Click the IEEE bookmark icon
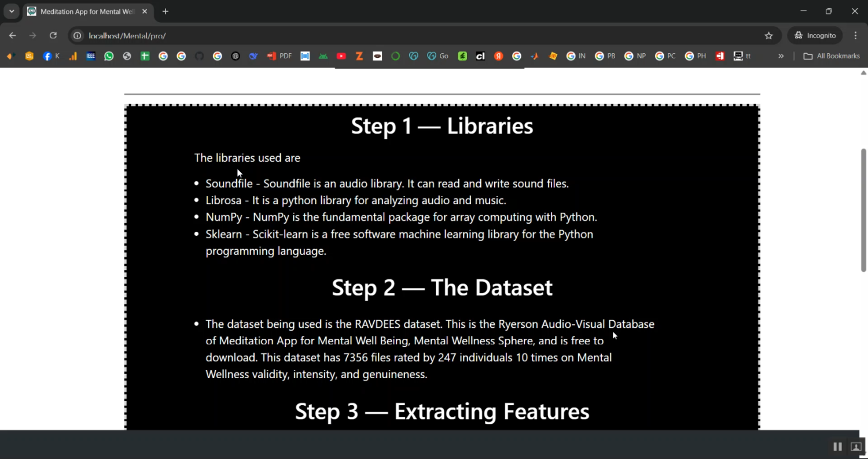 (x=91, y=56)
